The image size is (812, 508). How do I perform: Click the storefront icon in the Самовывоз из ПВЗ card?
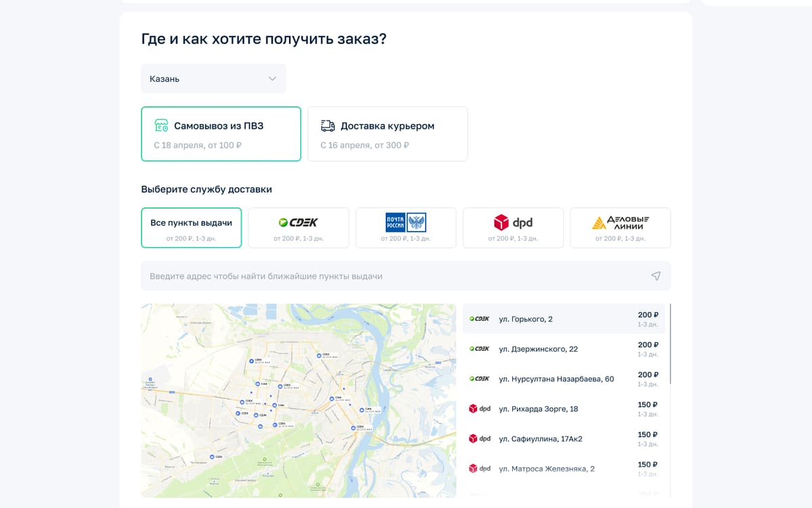point(161,125)
